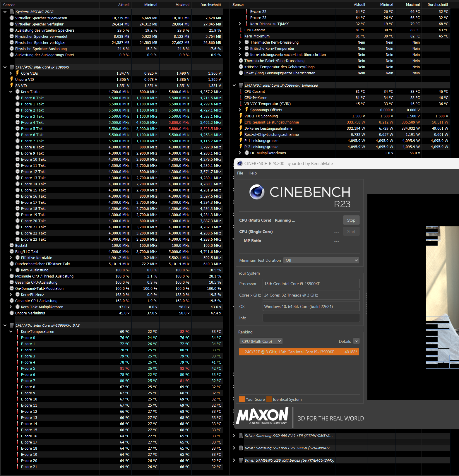Click the Start button for Single Core
The height and width of the screenshot is (476, 459).
[x=351, y=232]
